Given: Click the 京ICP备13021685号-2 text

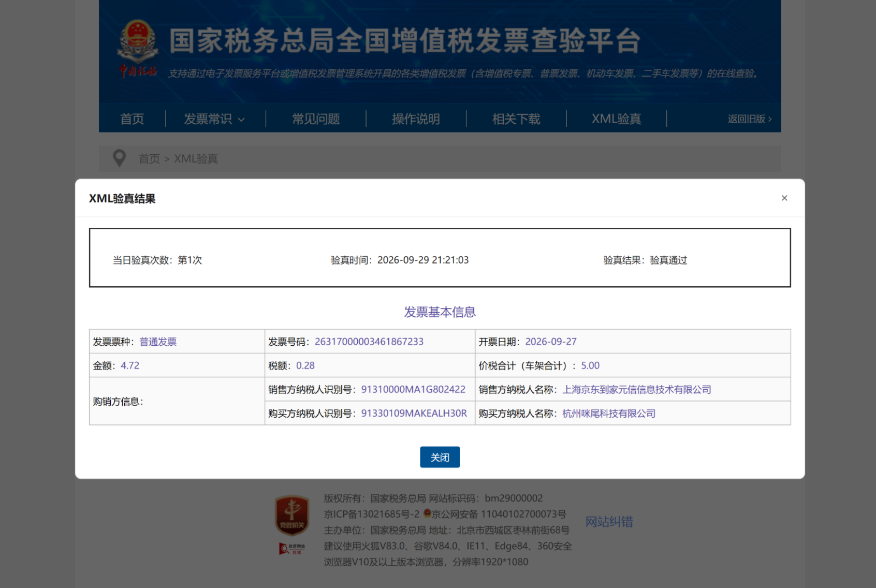Looking at the screenshot, I should click(x=371, y=514).
